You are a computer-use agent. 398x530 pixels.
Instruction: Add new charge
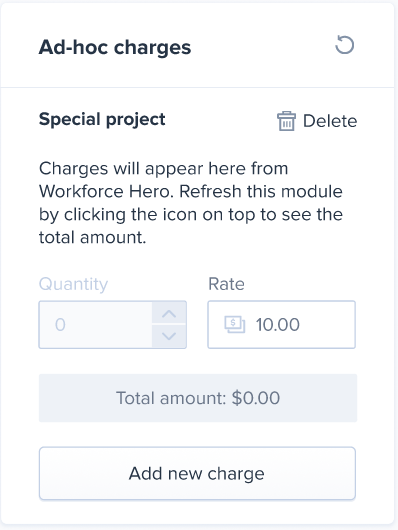click(197, 473)
